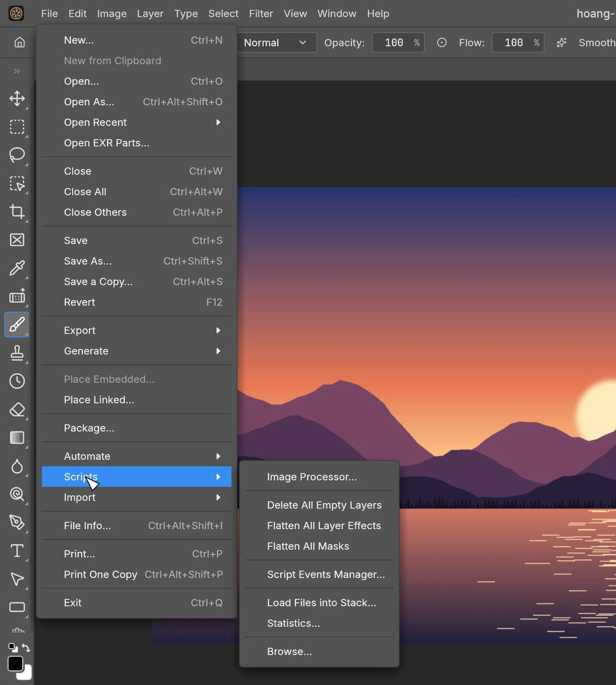Activate the Clone Stamp tool
Viewport: 616px width, 685px height.
click(x=17, y=353)
